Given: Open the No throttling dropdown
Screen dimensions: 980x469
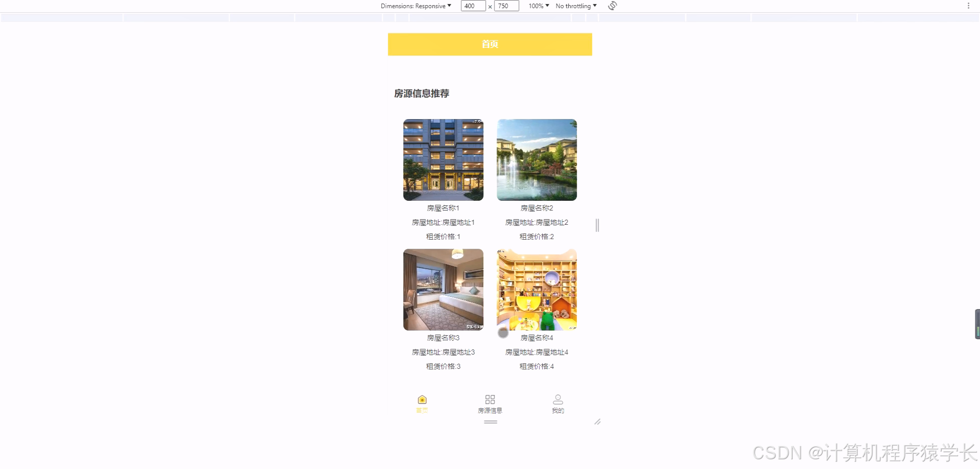Looking at the screenshot, I should [575, 6].
